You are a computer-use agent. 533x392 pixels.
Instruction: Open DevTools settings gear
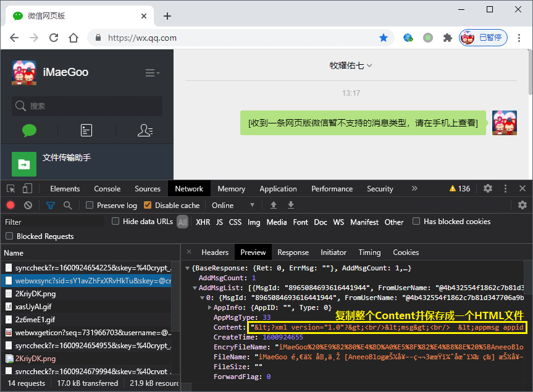click(x=488, y=188)
